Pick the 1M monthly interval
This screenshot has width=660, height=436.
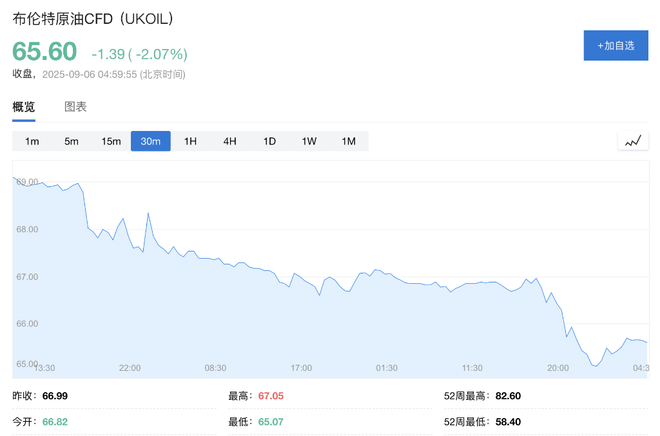pos(348,141)
